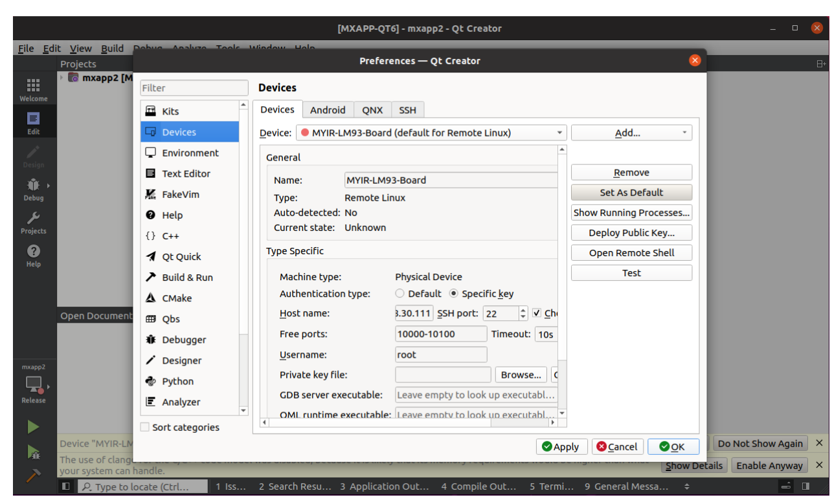Click the green Run button
The height and width of the screenshot is (504, 832).
coord(33,427)
